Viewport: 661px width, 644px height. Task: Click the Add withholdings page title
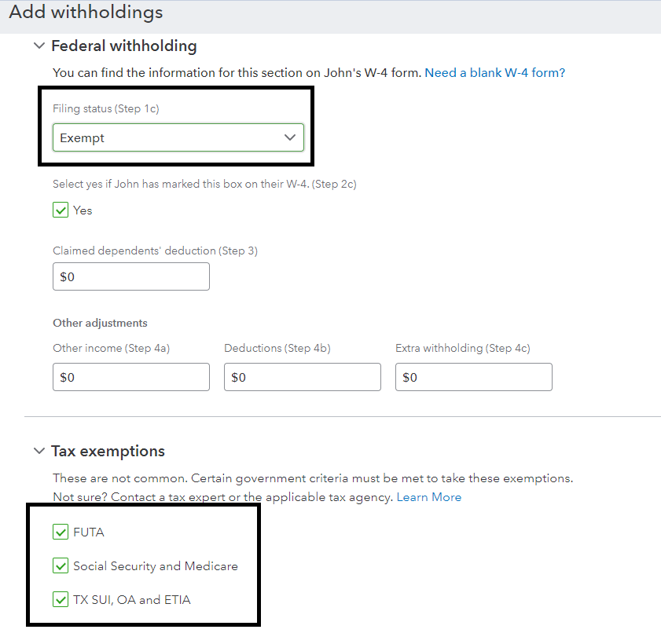(x=86, y=13)
